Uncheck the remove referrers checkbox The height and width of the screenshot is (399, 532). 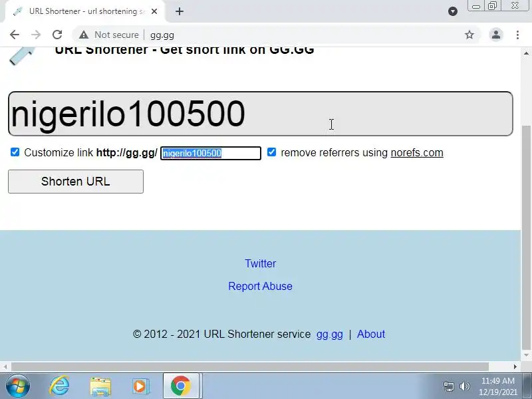pyautogui.click(x=271, y=152)
